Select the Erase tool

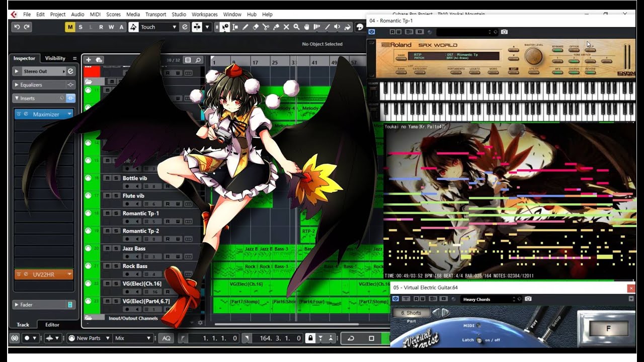tap(256, 27)
